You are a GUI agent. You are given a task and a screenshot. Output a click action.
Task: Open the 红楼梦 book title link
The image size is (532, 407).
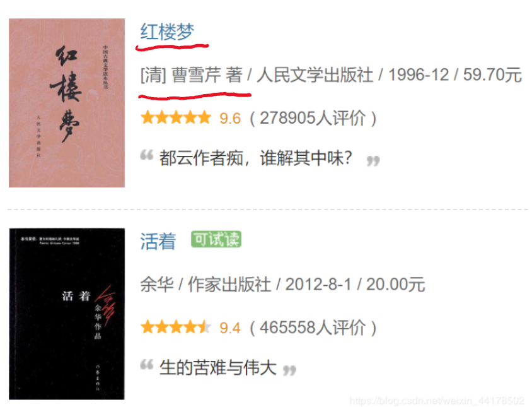(x=167, y=32)
